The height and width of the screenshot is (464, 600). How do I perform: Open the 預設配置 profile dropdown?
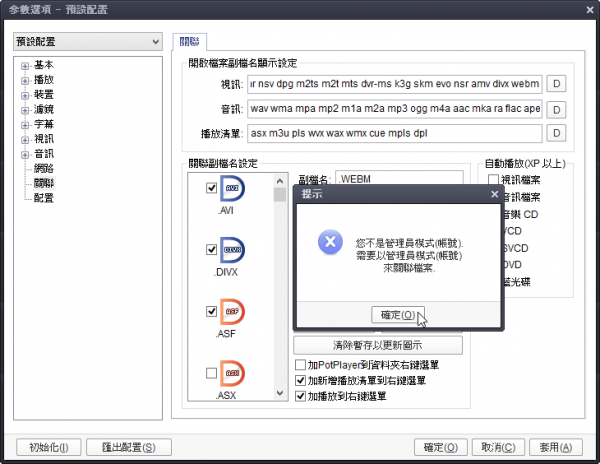pos(88,41)
